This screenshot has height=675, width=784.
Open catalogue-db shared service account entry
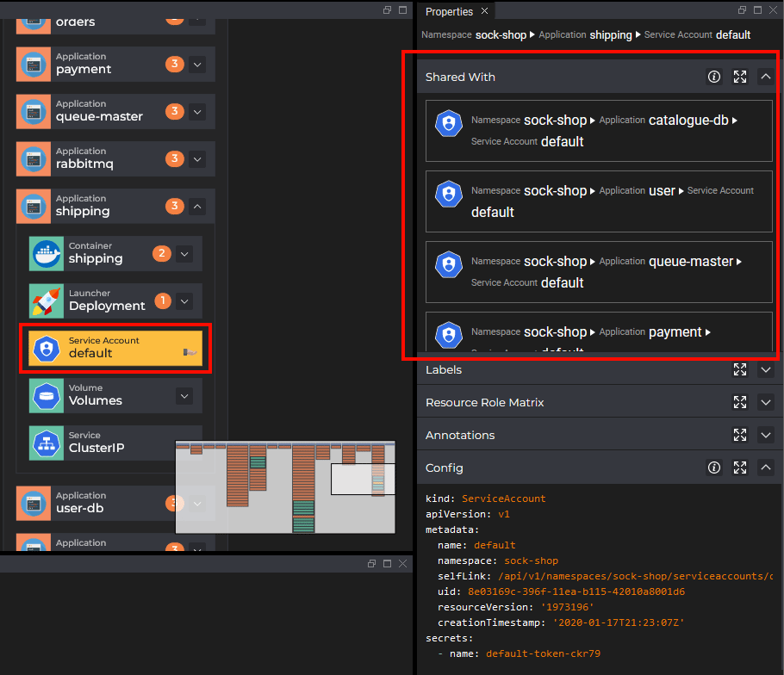[599, 131]
